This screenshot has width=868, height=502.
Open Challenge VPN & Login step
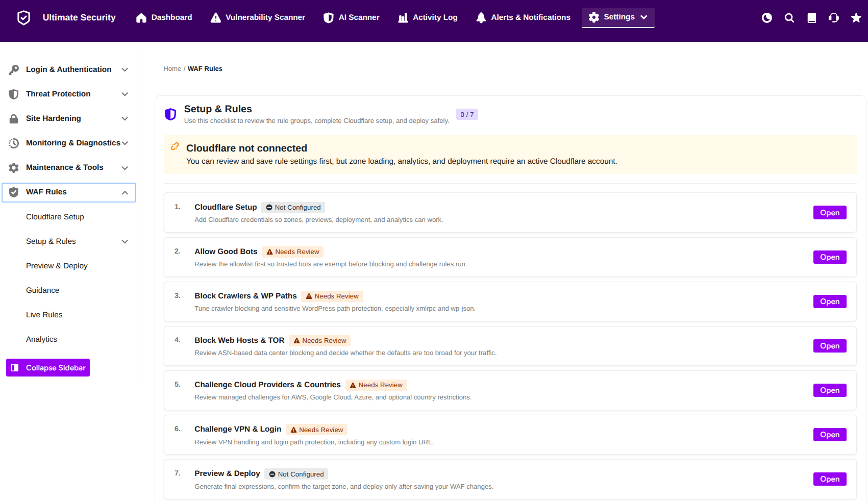[x=830, y=435]
